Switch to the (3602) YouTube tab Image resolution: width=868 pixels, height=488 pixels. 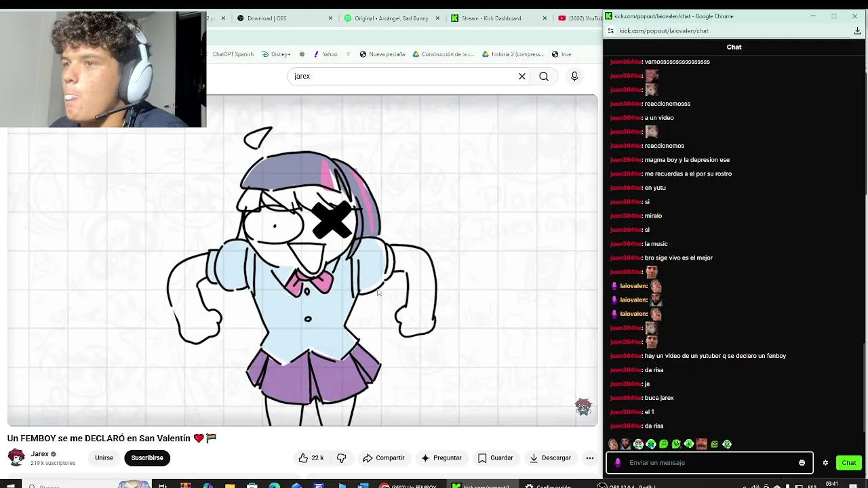[578, 18]
